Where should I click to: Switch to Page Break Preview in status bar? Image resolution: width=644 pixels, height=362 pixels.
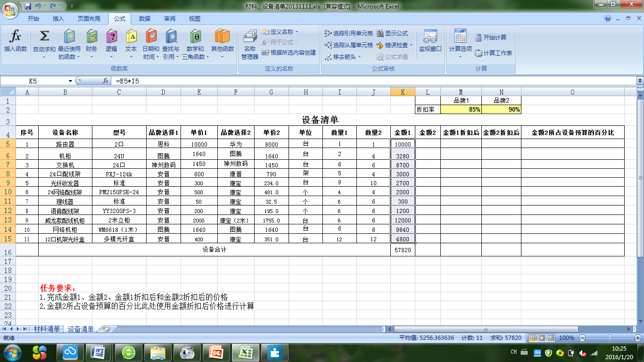[x=551, y=338]
